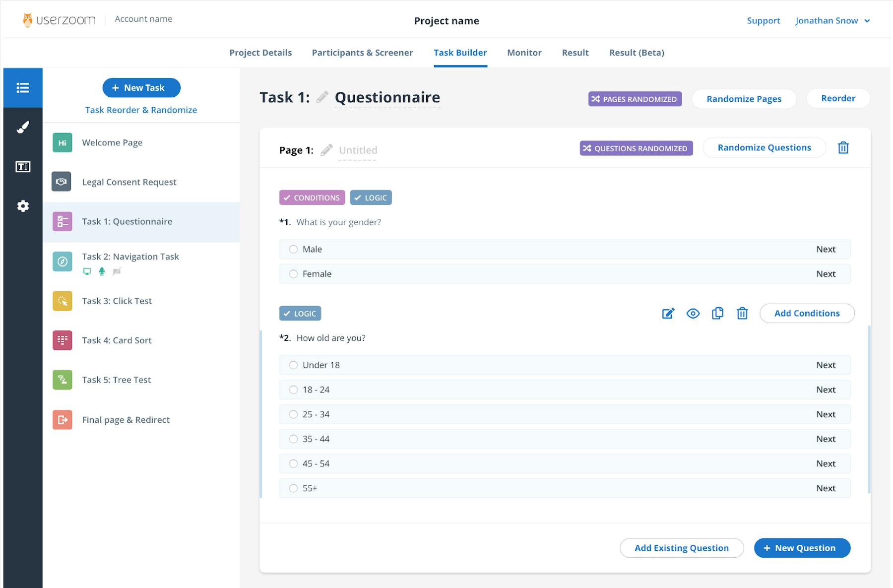This screenshot has width=893, height=588.
Task: Click the Legal Consent handshake icon
Action: (62, 182)
